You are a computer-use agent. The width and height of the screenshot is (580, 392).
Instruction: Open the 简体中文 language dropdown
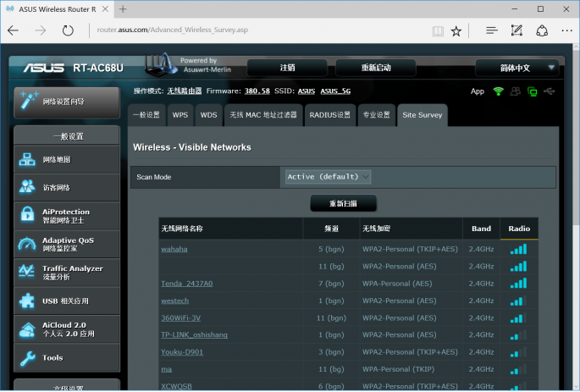tap(516, 68)
